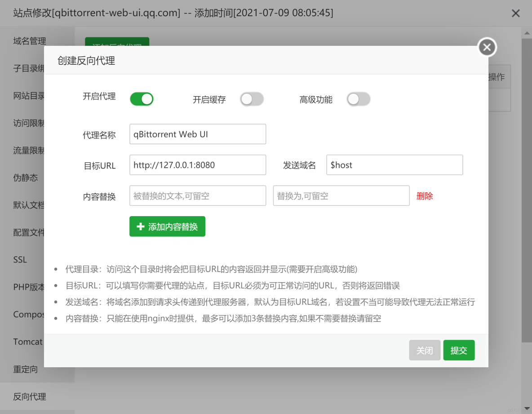
Task: Click the 目标URL text field
Action: pos(198,165)
